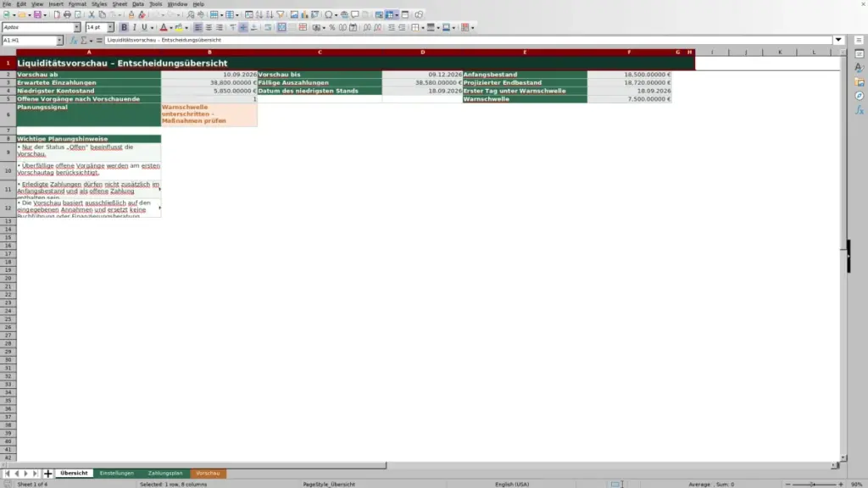Open the font size dropdown
The height and width of the screenshot is (488, 868).
click(x=110, y=28)
